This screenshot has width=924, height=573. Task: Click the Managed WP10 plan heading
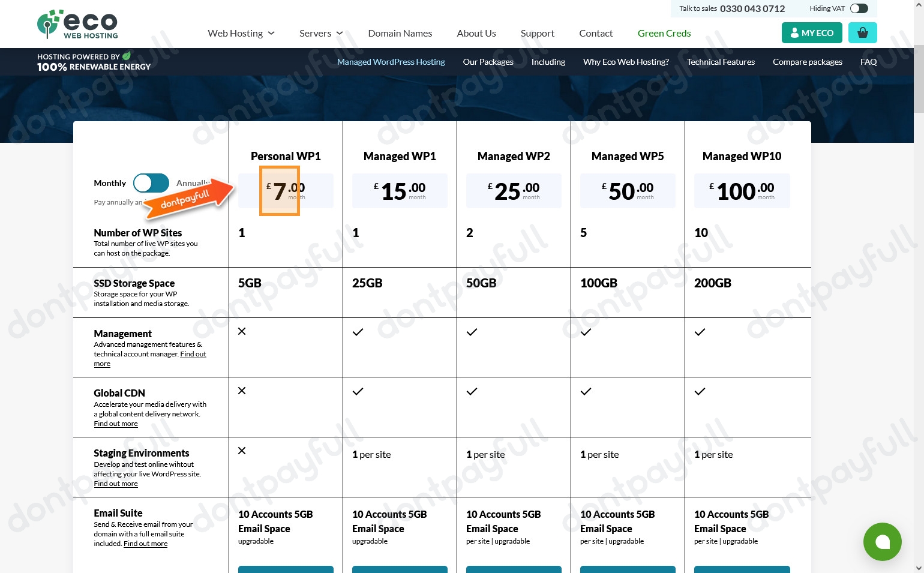click(742, 156)
